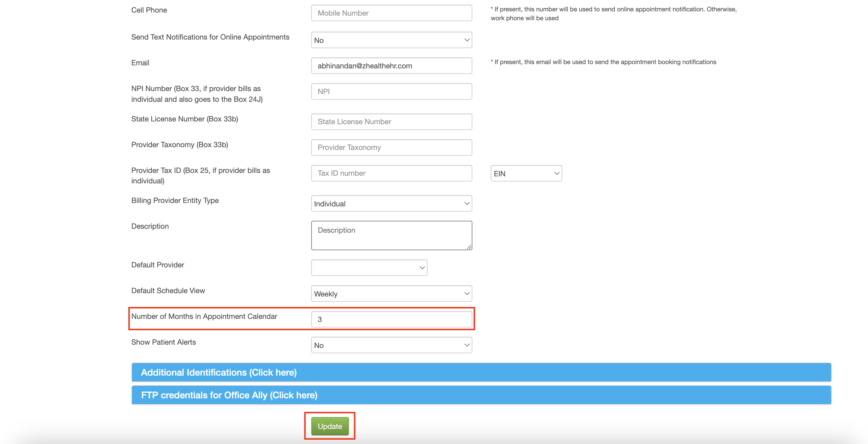The width and height of the screenshot is (868, 444).
Task: Click 'Provider Taxonomy (Box 33b)' label
Action: pyautogui.click(x=180, y=145)
